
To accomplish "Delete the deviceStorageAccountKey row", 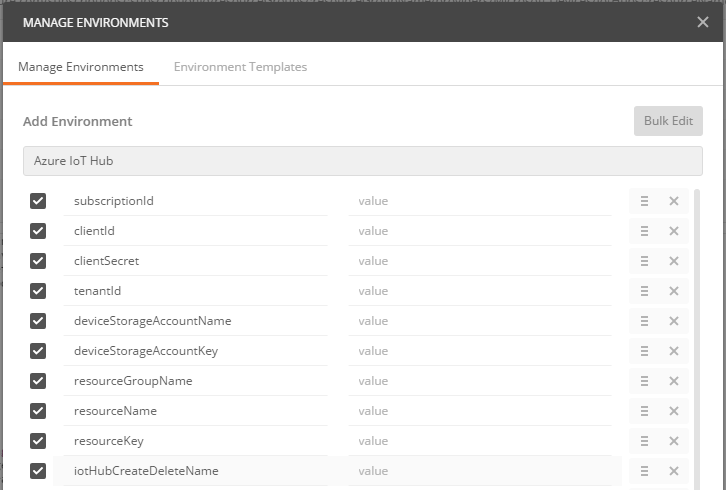I will coord(674,351).
